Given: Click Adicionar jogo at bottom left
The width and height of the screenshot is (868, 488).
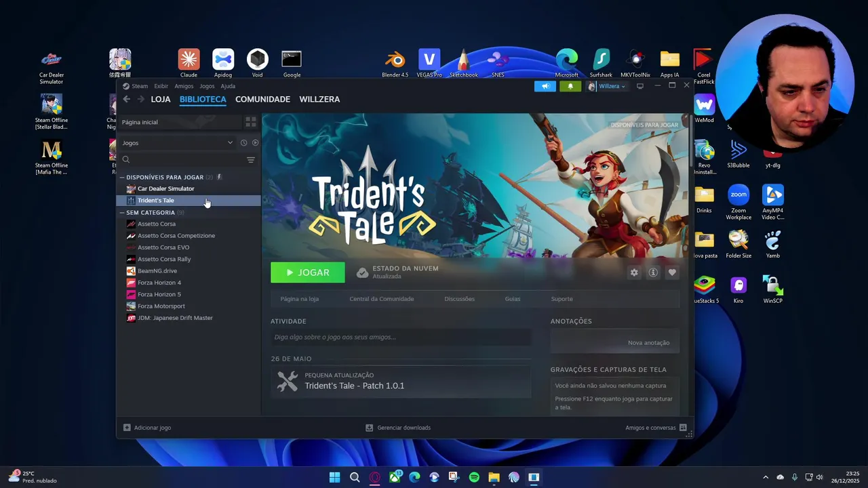Looking at the screenshot, I should pyautogui.click(x=147, y=428).
